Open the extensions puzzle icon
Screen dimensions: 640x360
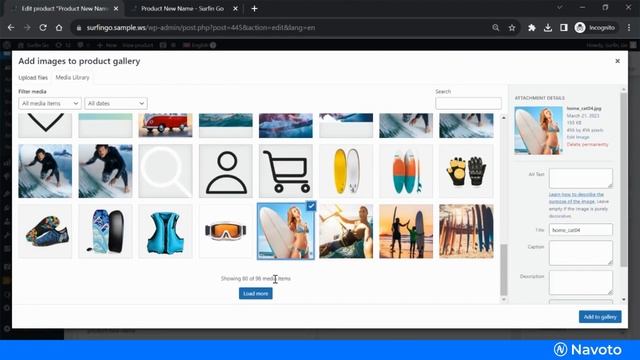click(x=531, y=28)
